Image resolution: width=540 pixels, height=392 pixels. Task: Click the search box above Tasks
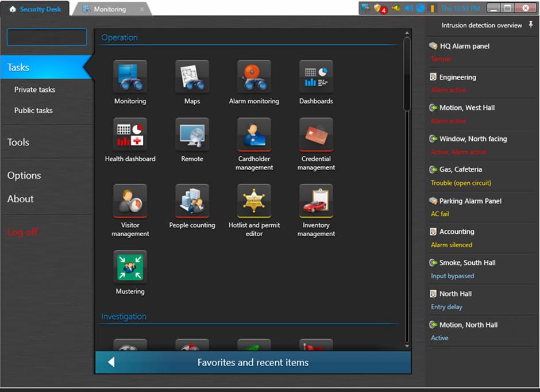point(47,37)
